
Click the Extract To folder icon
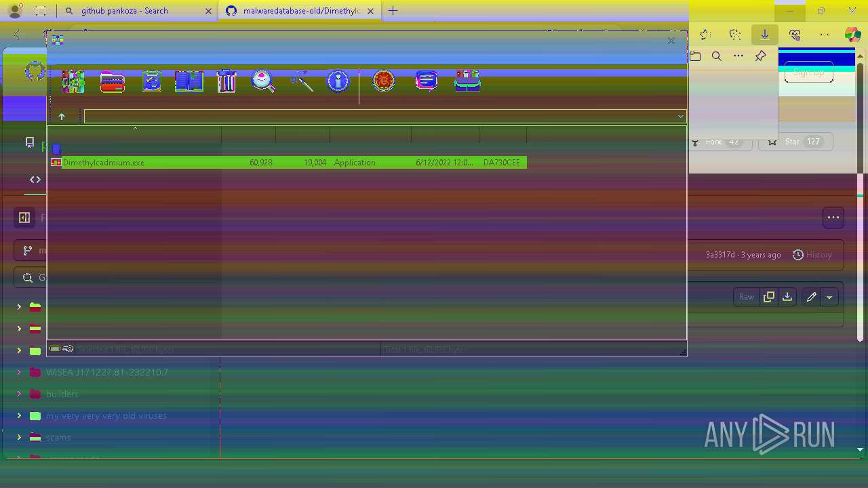[x=113, y=81]
